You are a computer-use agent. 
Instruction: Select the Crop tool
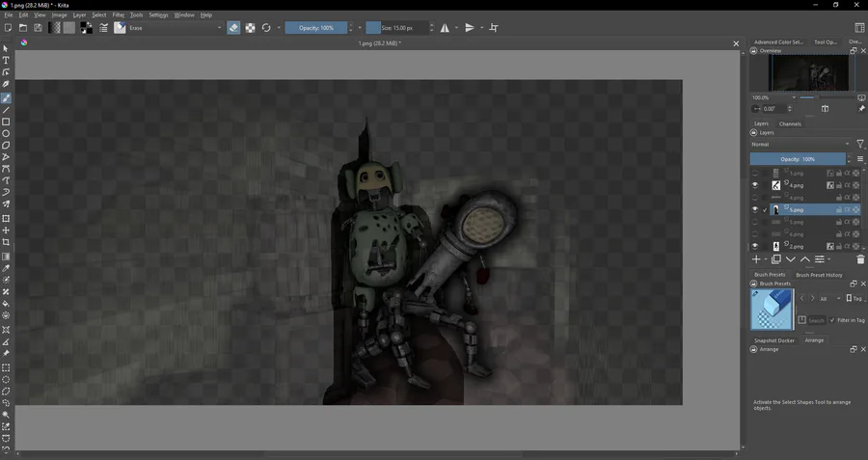[6, 242]
